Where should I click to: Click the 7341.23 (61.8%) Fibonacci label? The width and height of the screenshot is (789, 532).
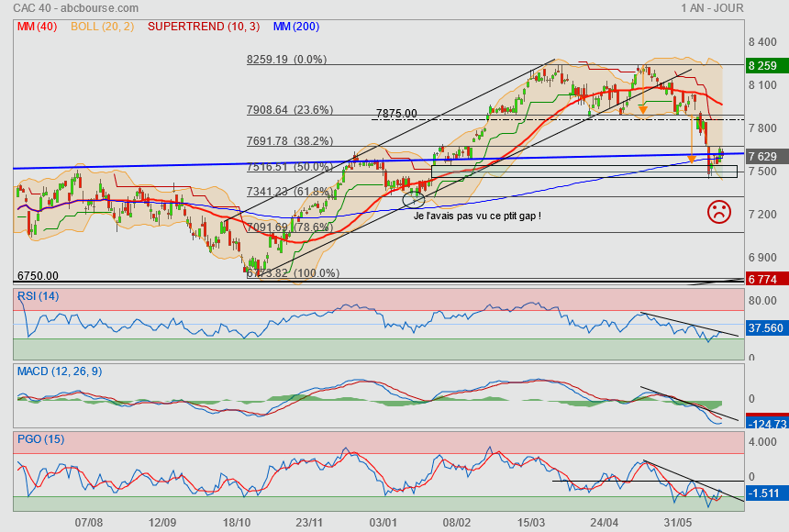tap(290, 192)
